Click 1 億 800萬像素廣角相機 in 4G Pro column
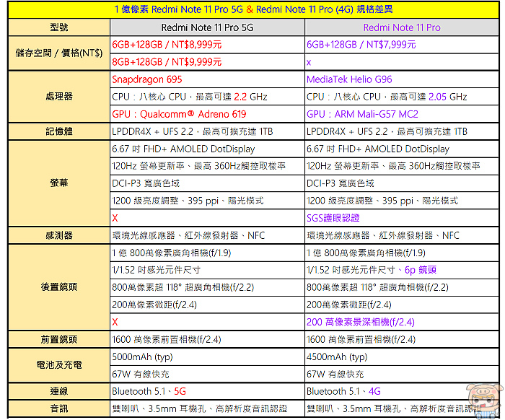Image resolution: width=505 pixels, height=420 pixels. (402, 253)
